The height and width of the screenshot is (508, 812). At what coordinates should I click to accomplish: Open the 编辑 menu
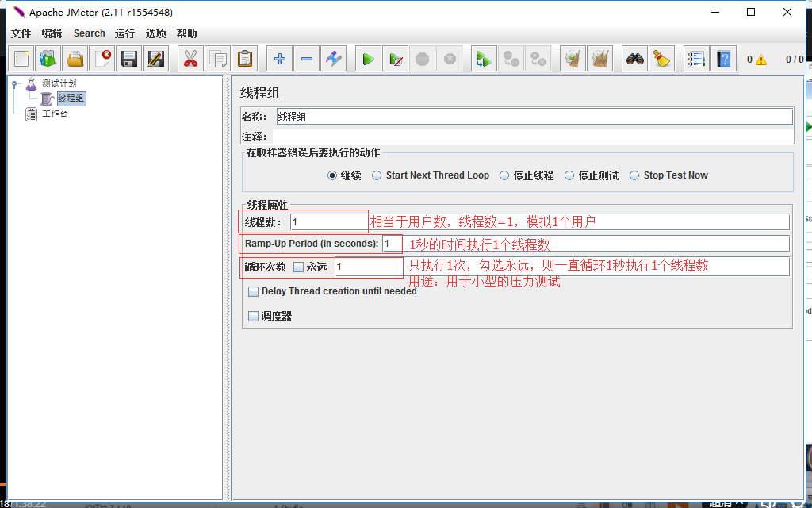tap(52, 33)
